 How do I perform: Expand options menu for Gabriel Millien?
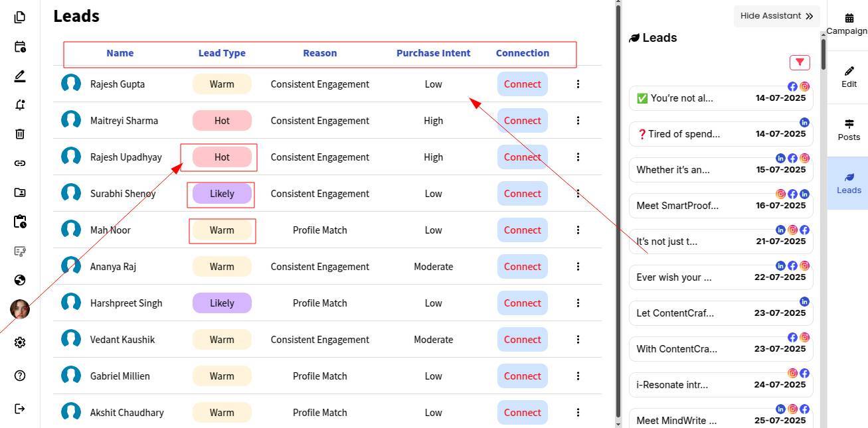[x=578, y=376]
